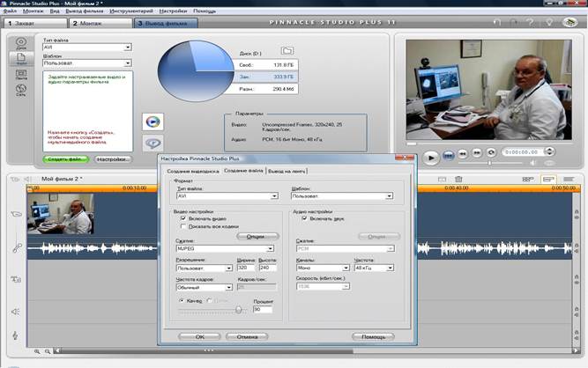Image resolution: width=588 pixels, height=368 pixels.
Task: Open video Сжатие MJPEG dropdown
Action: (x=225, y=248)
